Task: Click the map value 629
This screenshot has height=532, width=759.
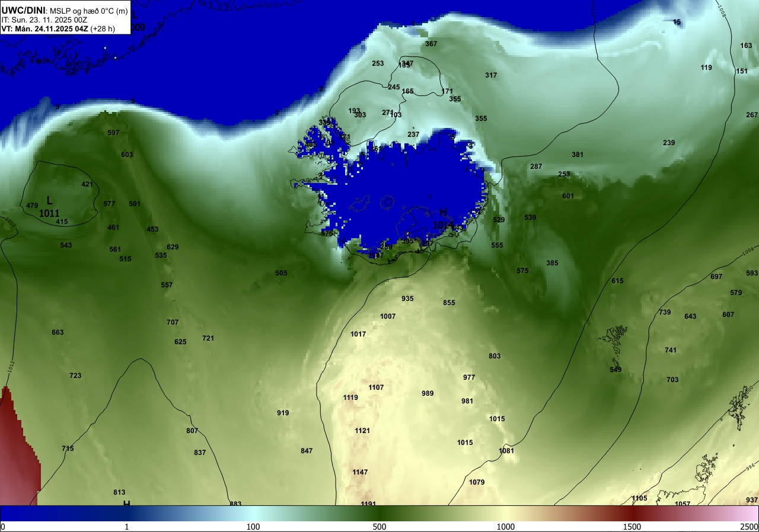Action: point(173,247)
